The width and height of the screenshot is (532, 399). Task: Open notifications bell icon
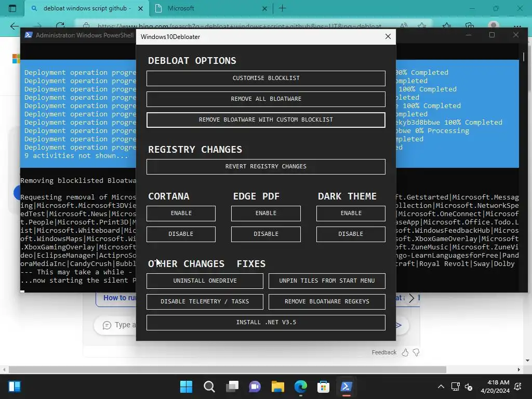click(x=518, y=387)
